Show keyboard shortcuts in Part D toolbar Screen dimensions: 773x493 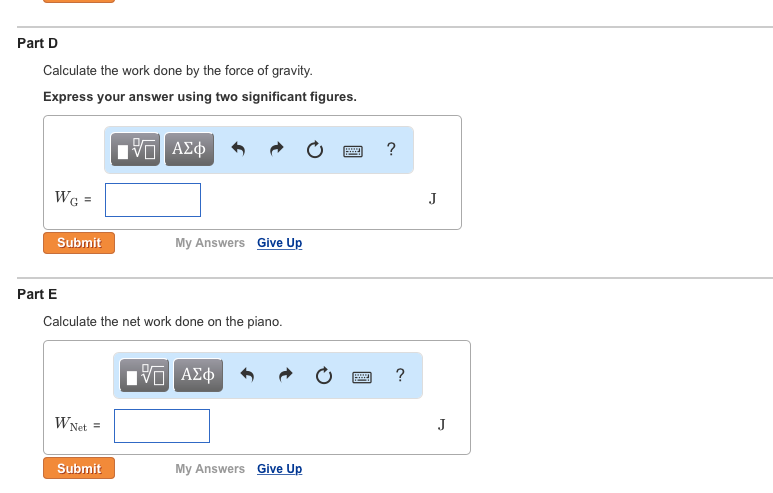(x=353, y=151)
